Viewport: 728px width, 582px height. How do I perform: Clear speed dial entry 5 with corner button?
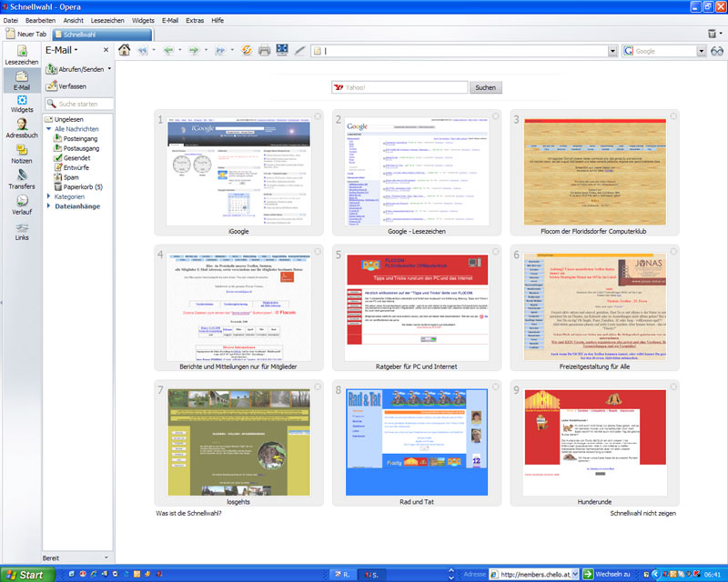click(x=495, y=252)
